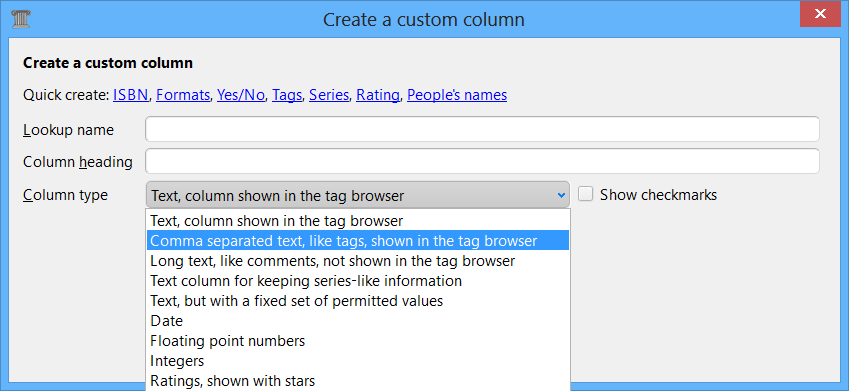Select 'Text, column shown in the tag browser' option
849x391 pixels.
click(x=358, y=220)
